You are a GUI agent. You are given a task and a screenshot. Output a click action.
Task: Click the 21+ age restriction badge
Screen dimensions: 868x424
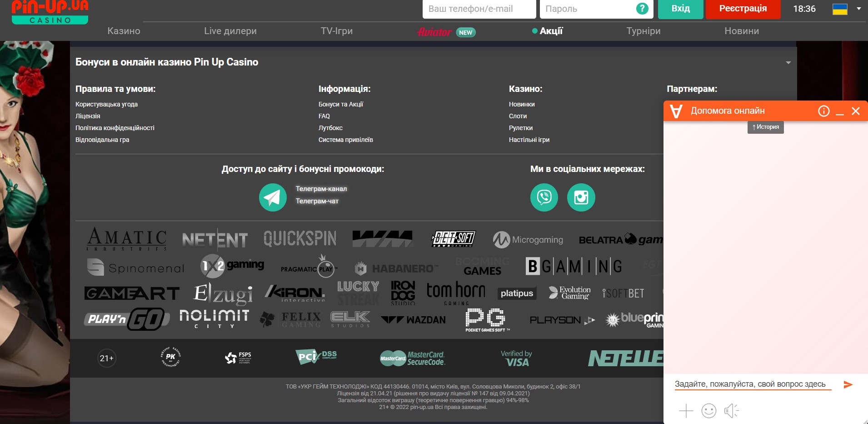coord(107,358)
